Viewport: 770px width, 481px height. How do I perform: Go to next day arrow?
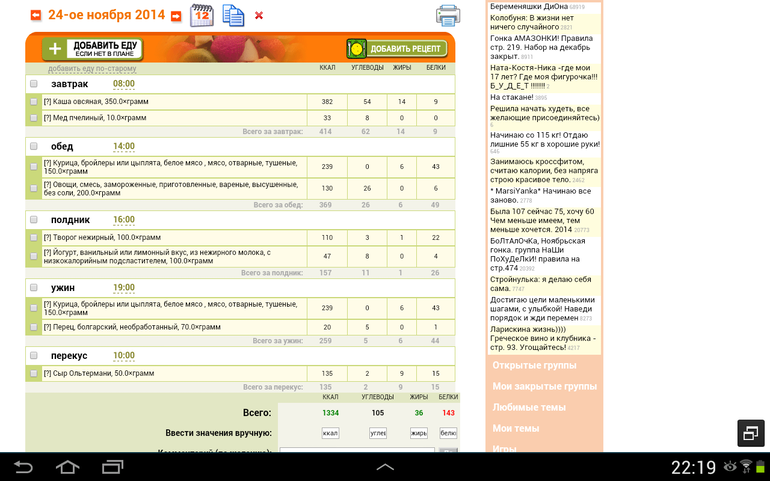[x=176, y=16]
